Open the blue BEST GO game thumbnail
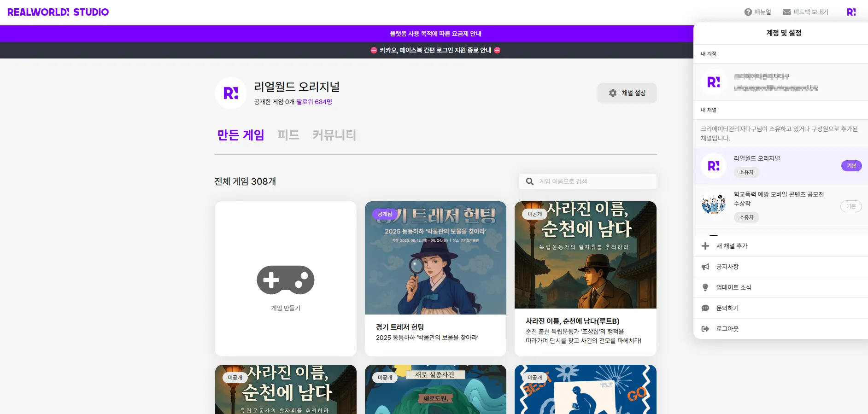 pyautogui.click(x=586, y=390)
